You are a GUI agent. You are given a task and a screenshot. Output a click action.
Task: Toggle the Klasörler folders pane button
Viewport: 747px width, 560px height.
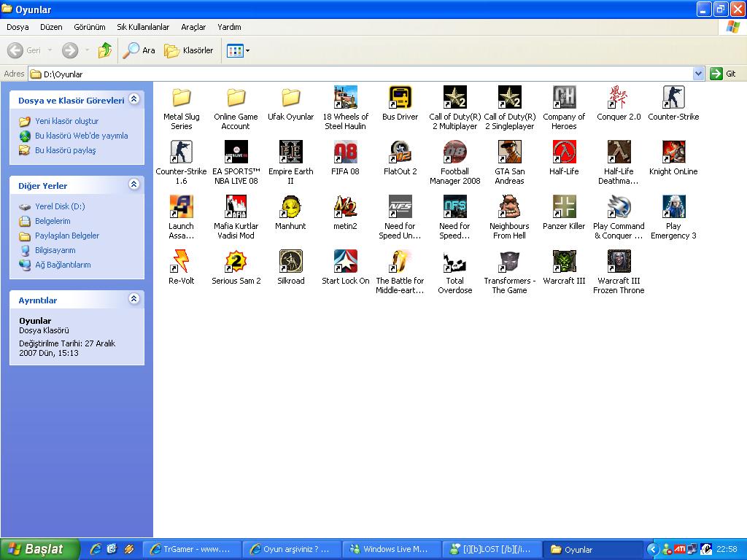[189, 50]
